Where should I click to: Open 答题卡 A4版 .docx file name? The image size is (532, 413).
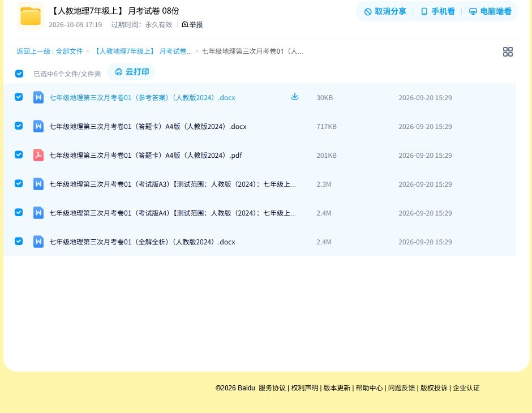click(x=148, y=127)
